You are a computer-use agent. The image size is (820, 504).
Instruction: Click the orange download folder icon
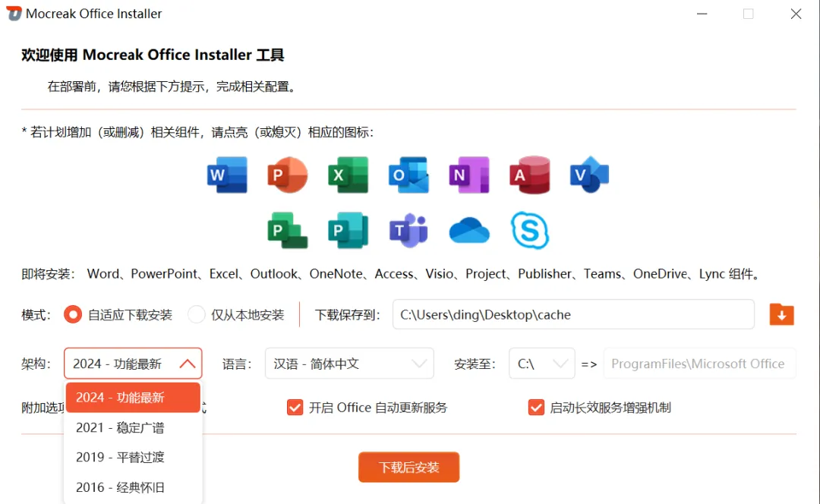tap(782, 315)
